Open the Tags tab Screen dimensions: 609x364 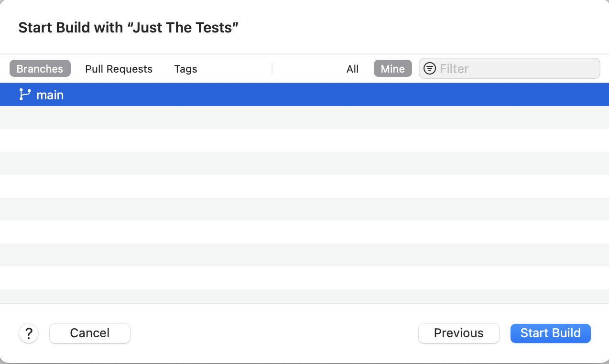click(x=185, y=69)
